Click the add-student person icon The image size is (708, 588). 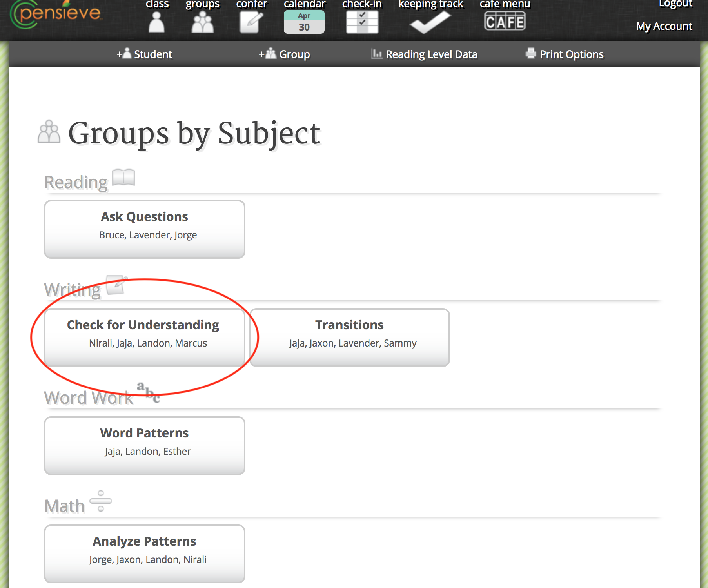(126, 53)
